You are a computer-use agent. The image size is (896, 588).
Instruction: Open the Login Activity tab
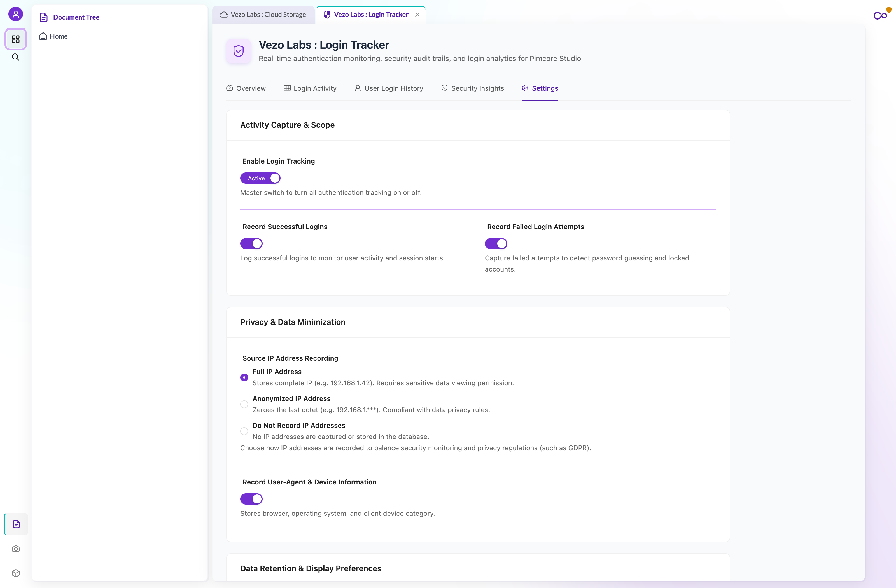click(x=310, y=88)
